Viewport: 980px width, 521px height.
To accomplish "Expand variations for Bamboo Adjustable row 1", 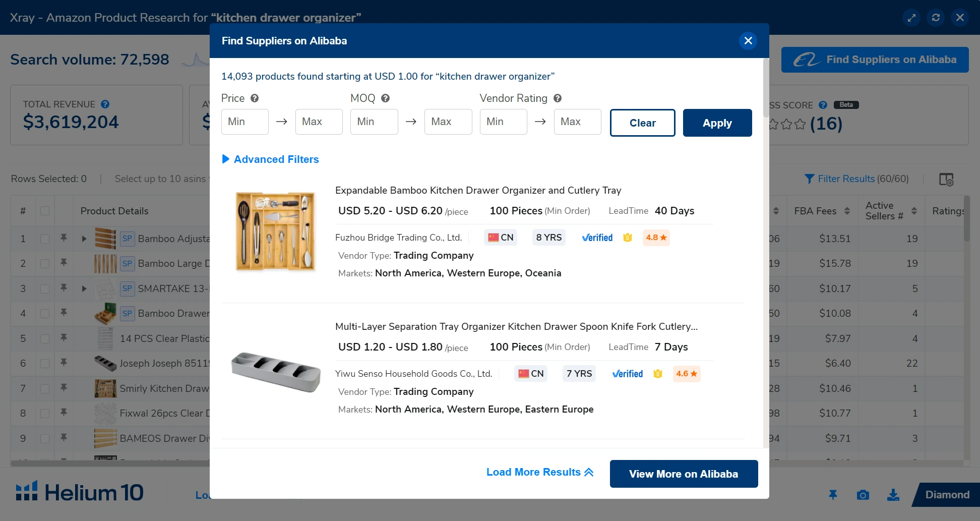I will pos(84,239).
